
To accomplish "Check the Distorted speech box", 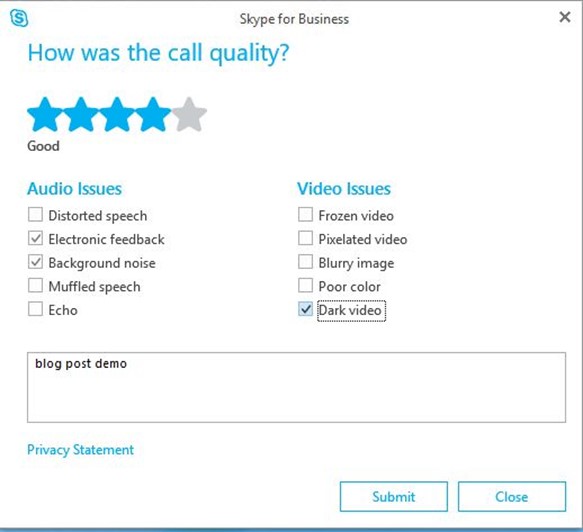I will [35, 215].
